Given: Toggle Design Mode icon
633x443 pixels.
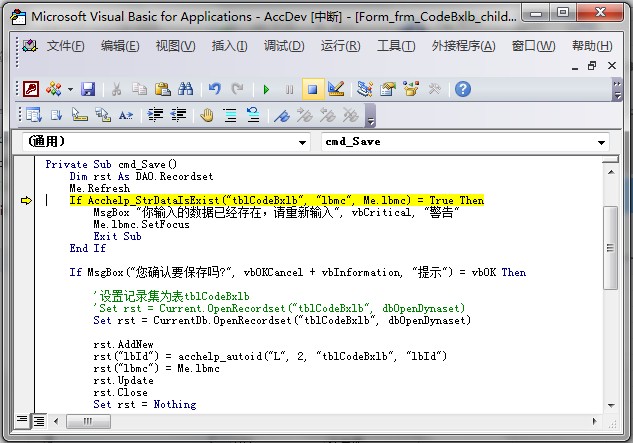Looking at the screenshot, I should coord(335,89).
